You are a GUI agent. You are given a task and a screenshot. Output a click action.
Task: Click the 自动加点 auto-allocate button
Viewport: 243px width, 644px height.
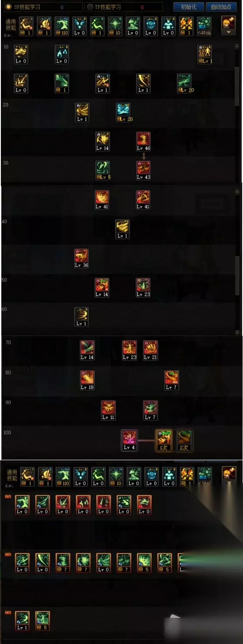tap(221, 7)
